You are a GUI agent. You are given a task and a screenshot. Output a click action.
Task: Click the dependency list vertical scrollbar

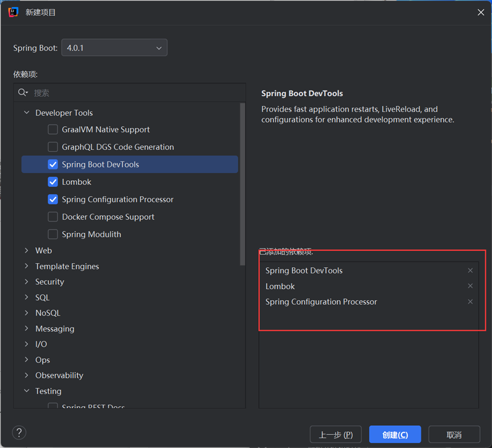[242, 184]
